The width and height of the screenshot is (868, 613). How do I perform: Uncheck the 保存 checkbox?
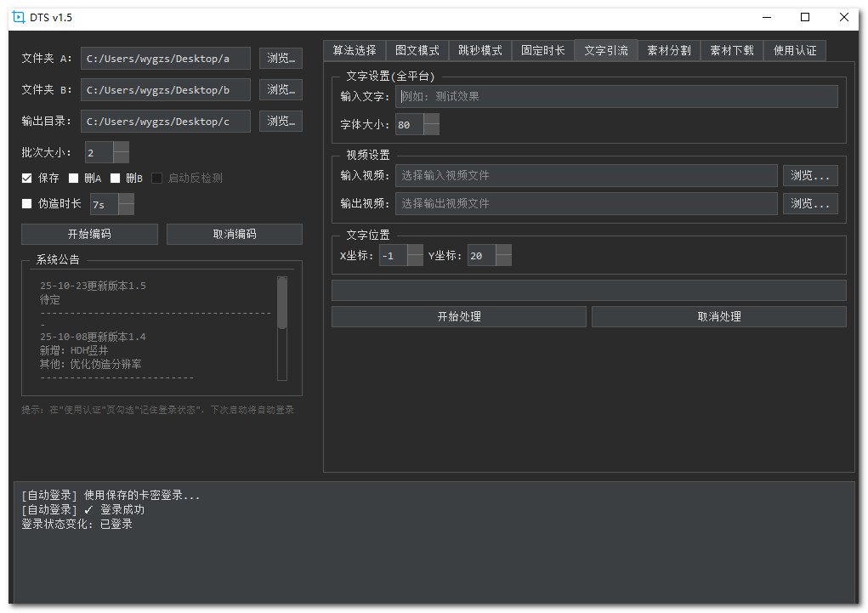point(26,178)
